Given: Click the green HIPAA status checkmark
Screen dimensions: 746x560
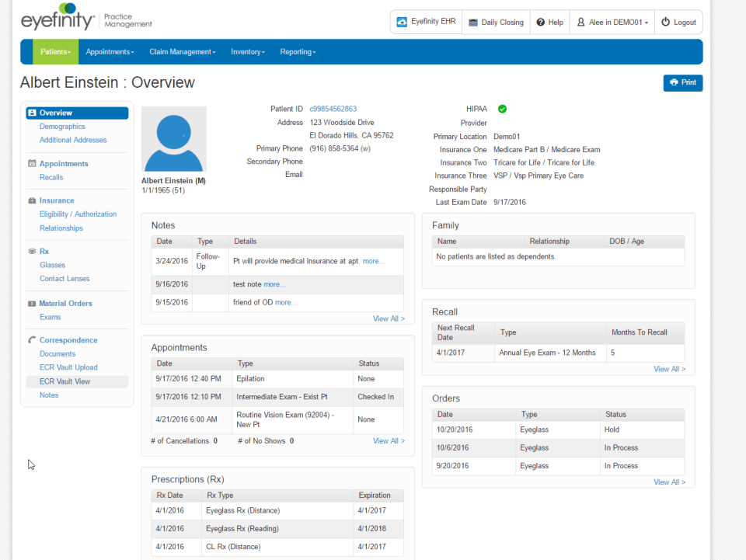Looking at the screenshot, I should [x=502, y=109].
